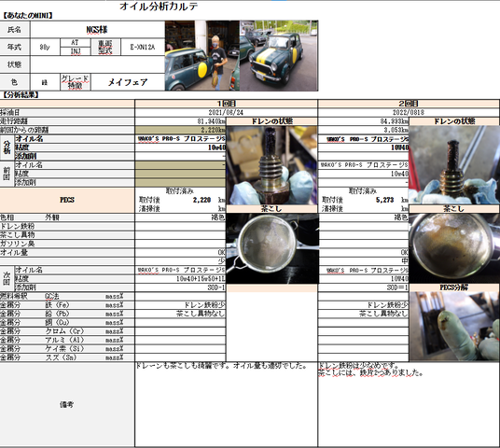The width and height of the screenshot is (500, 448).
Task: Click the 88y model year cell
Action: (45, 48)
